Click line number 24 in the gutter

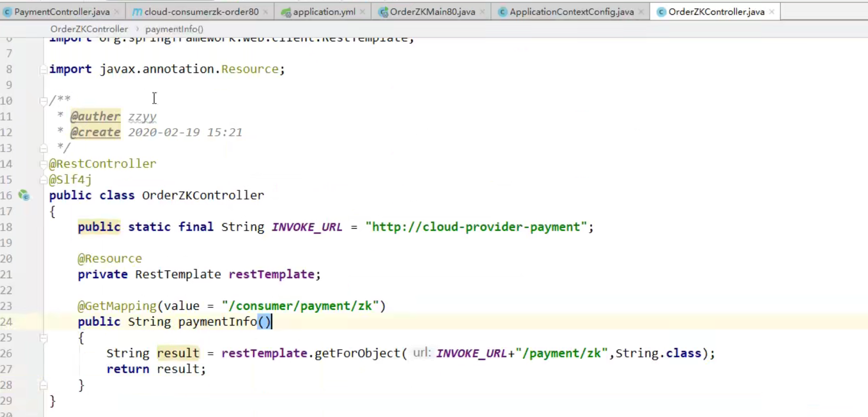6,322
